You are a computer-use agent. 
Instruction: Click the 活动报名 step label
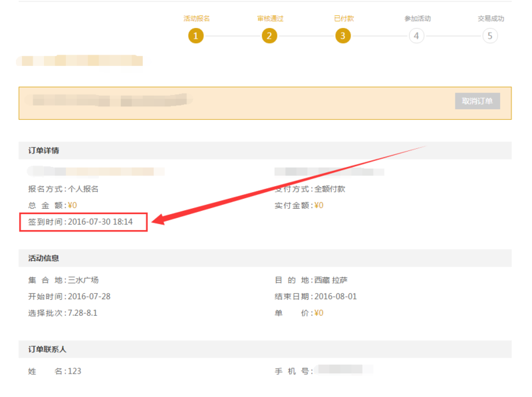[x=196, y=19]
